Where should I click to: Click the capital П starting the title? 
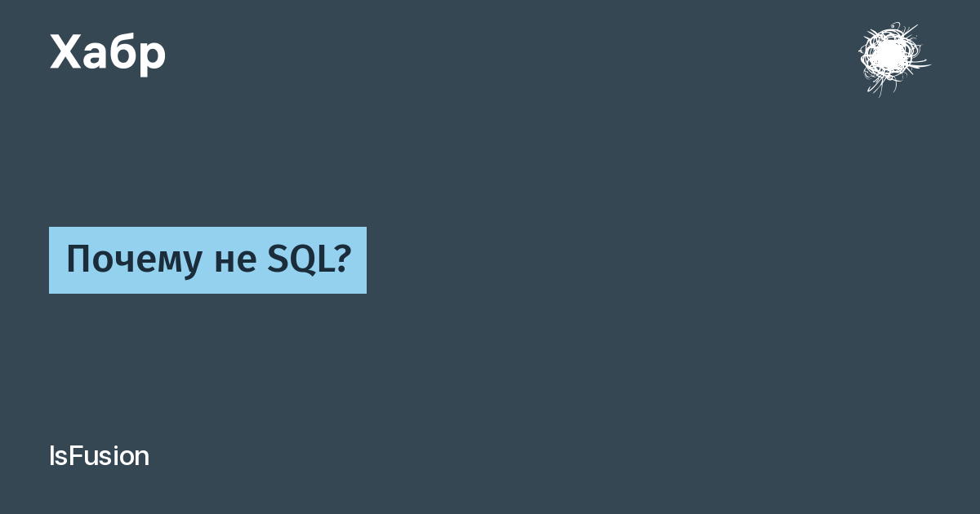click(x=78, y=259)
